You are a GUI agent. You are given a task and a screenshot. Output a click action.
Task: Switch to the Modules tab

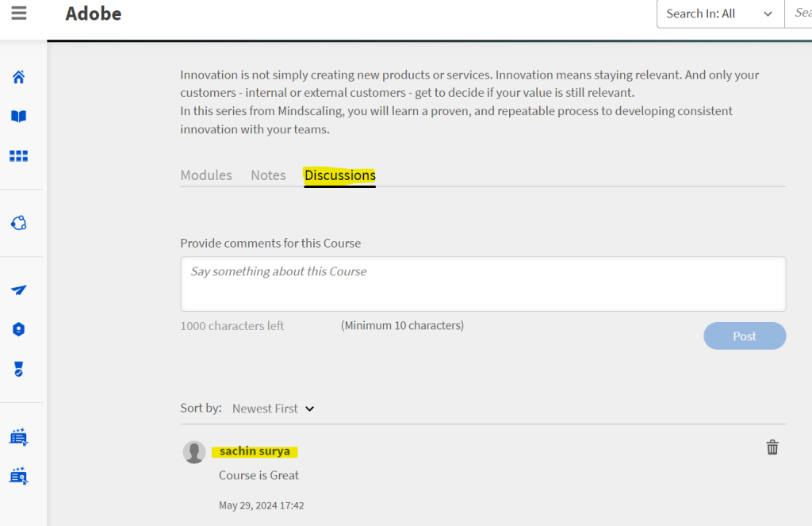point(205,175)
